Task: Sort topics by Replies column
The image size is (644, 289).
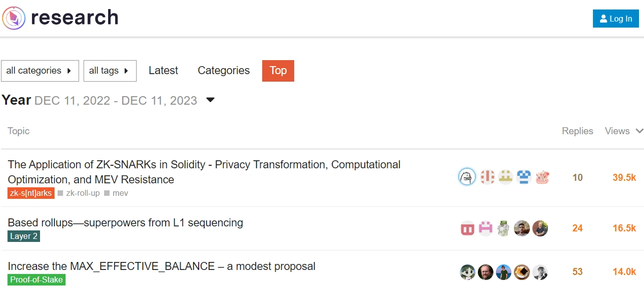Action: point(577,131)
